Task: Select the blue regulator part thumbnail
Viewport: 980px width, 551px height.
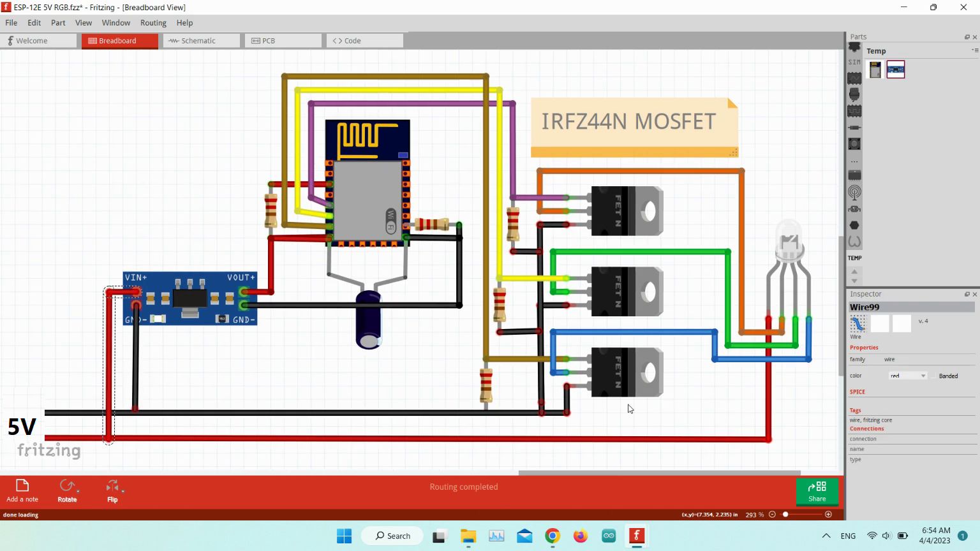Action: [x=895, y=70]
